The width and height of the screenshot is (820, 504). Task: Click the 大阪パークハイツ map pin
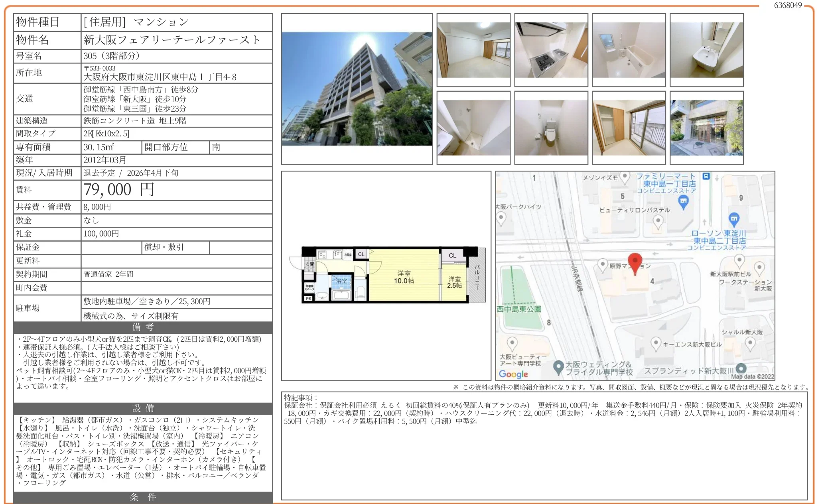tap(501, 218)
